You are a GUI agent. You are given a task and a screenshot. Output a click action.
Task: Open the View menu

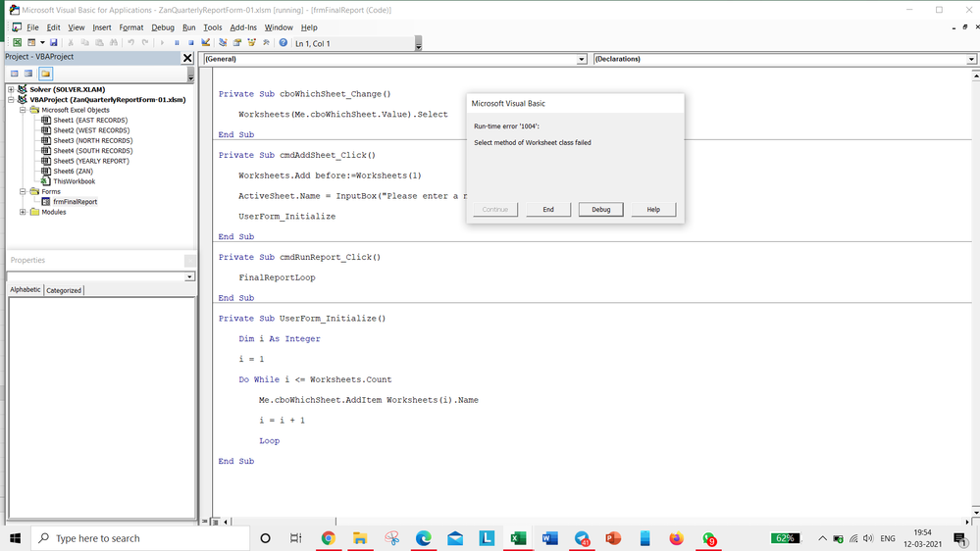tap(77, 27)
